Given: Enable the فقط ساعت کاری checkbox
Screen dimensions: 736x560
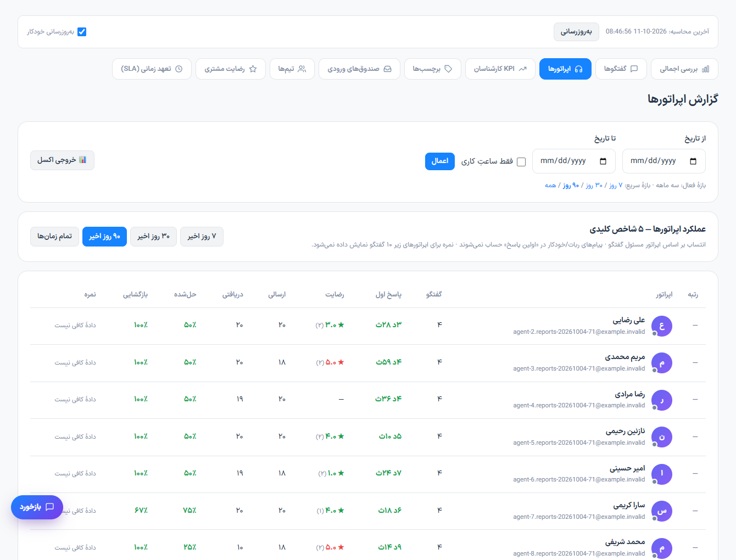Looking at the screenshot, I should [521, 162].
